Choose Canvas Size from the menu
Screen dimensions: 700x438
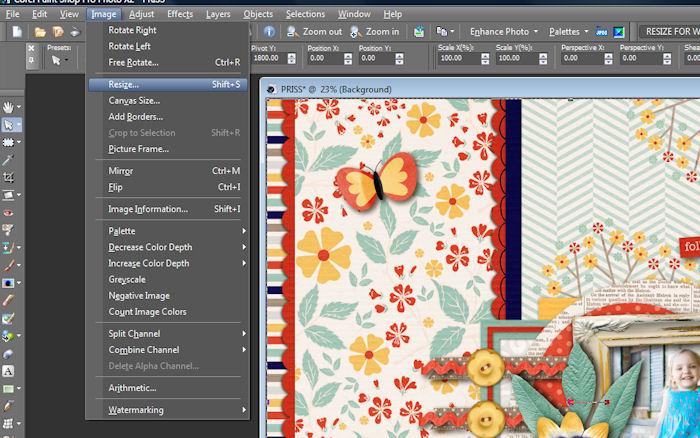[x=168, y=100]
